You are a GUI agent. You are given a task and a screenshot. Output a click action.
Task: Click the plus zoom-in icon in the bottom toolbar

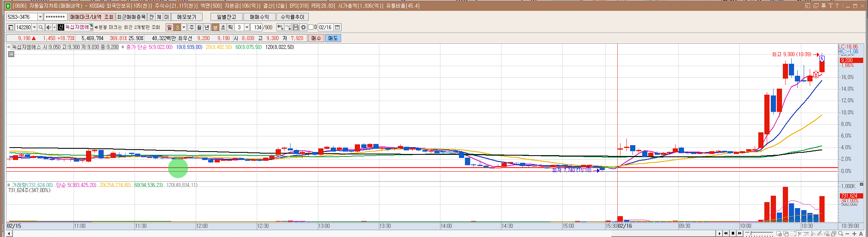pyautogui.click(x=854, y=234)
